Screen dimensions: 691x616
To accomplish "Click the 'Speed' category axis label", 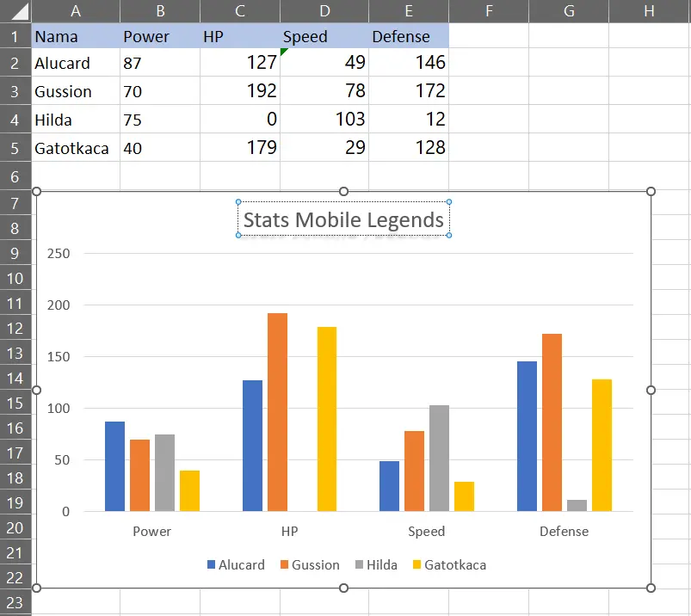I will [427, 532].
